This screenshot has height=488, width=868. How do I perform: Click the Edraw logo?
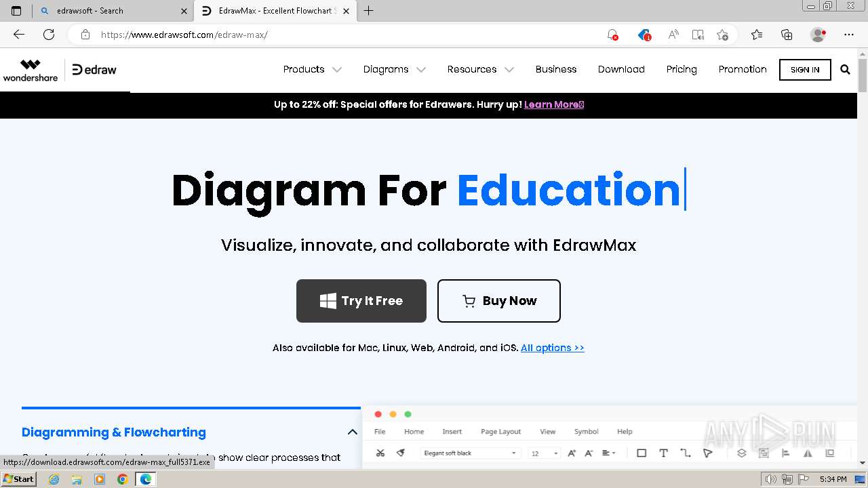click(x=94, y=70)
